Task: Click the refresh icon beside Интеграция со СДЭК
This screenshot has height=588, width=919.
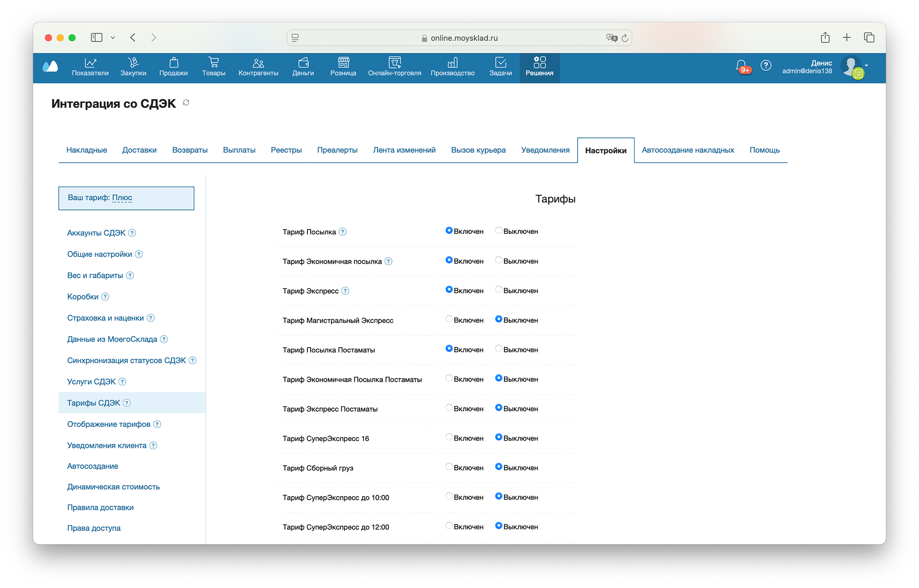Action: tap(186, 102)
